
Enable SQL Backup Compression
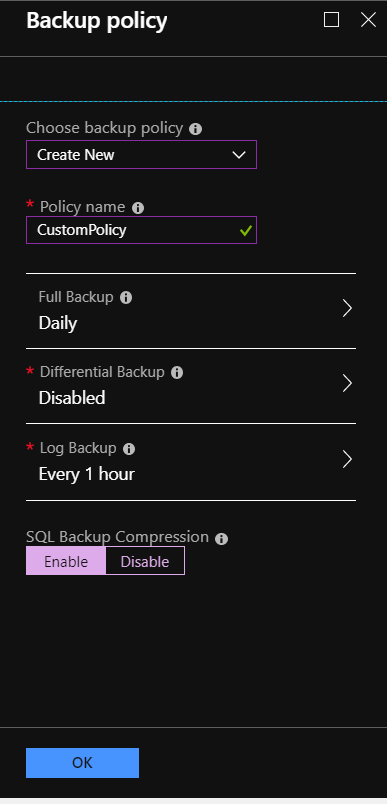coord(66,561)
